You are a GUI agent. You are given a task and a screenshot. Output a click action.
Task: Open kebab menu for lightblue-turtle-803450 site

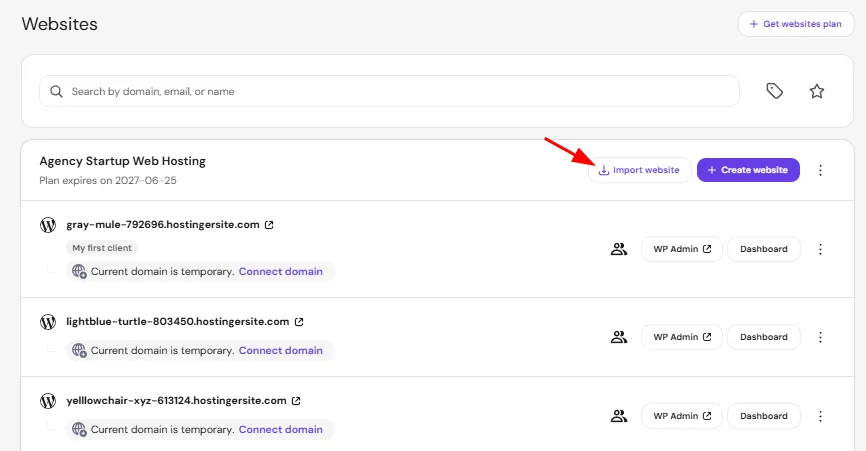tap(820, 337)
